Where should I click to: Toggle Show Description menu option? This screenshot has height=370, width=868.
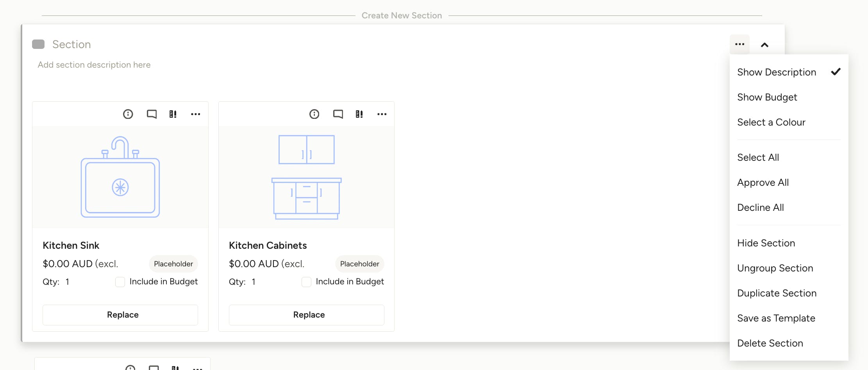pos(776,72)
